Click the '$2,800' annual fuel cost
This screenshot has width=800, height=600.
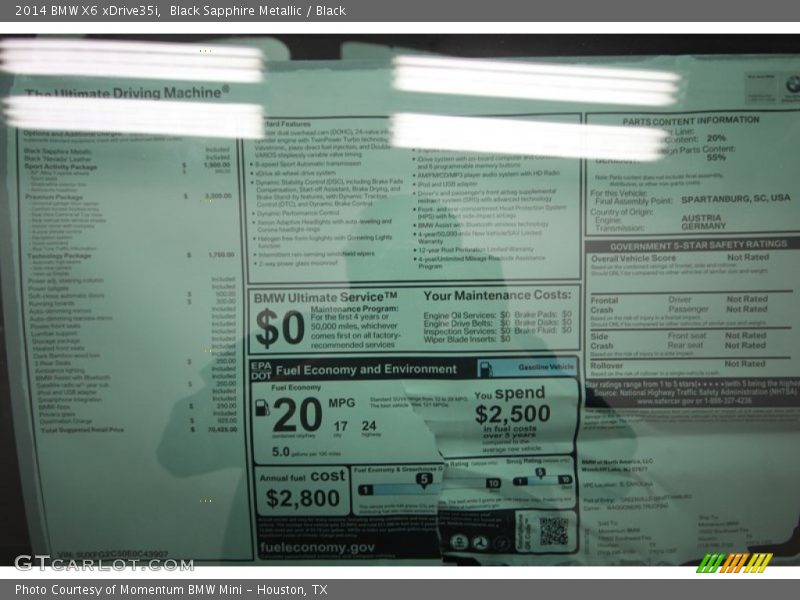point(303,498)
